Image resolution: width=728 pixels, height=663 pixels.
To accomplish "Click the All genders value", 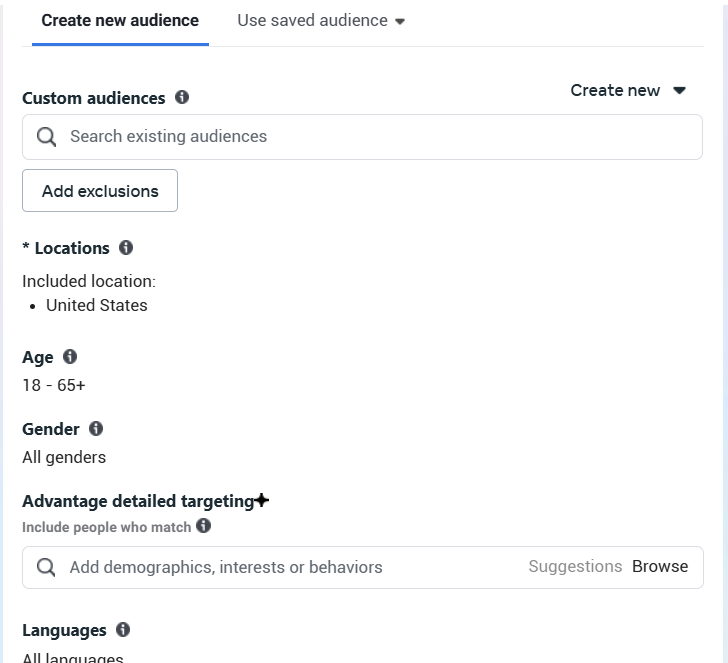I will click(64, 457).
